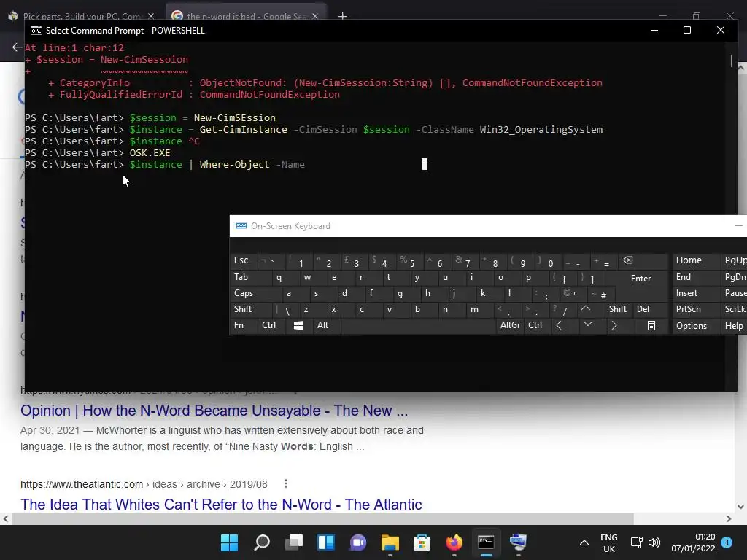747x560 pixels.
Task: Click browser scroll down arrow
Action: (x=741, y=507)
